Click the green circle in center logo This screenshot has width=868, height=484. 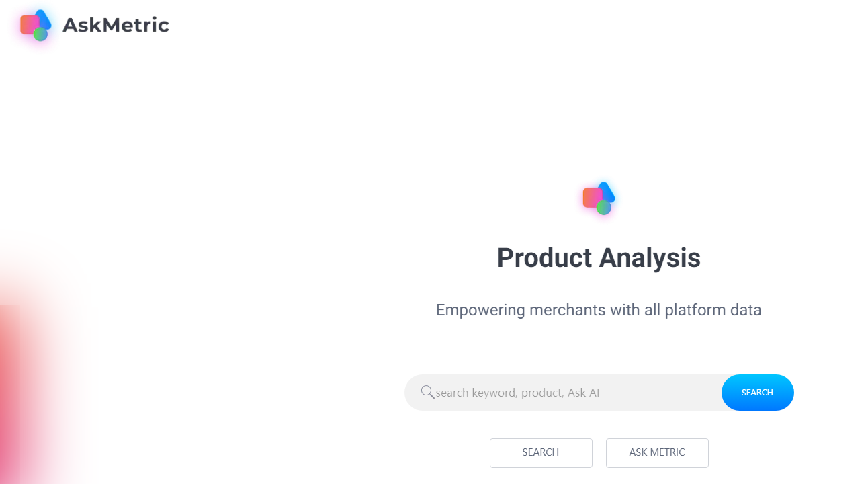tap(604, 208)
